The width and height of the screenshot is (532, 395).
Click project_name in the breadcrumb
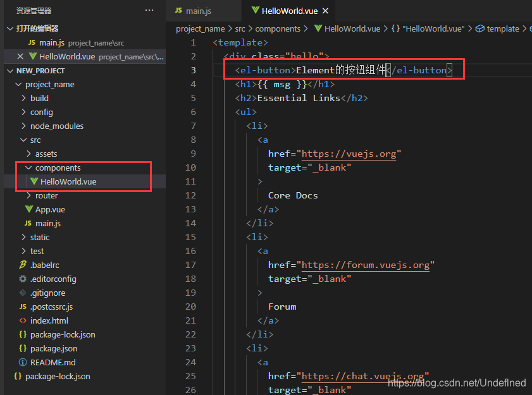[x=200, y=29]
